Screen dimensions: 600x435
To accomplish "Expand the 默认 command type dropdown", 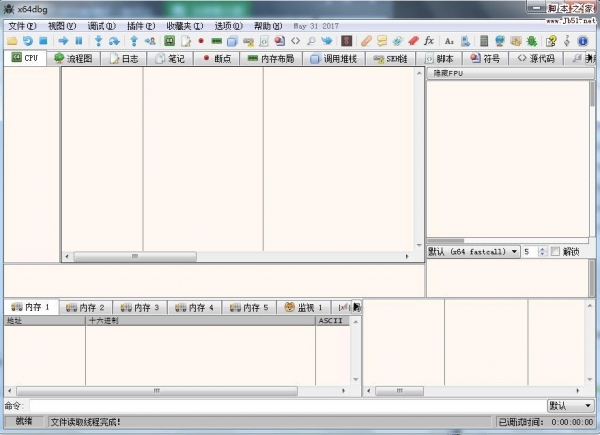I will pos(569,405).
